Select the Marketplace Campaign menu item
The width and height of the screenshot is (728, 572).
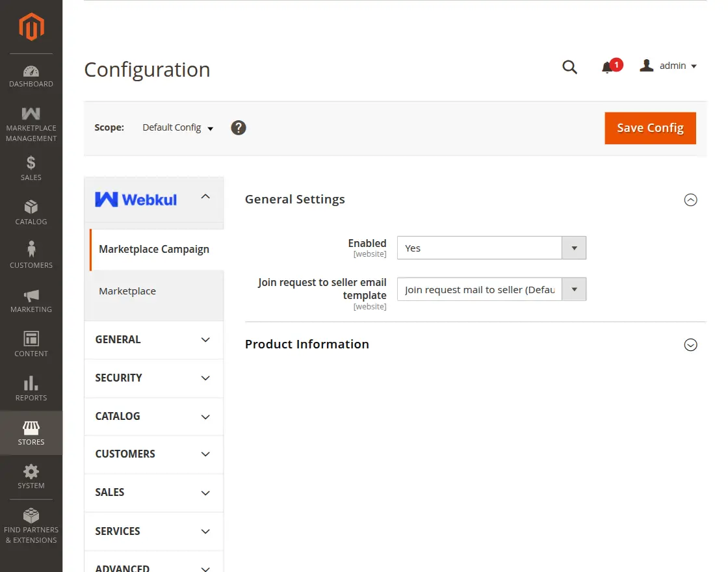[154, 249]
